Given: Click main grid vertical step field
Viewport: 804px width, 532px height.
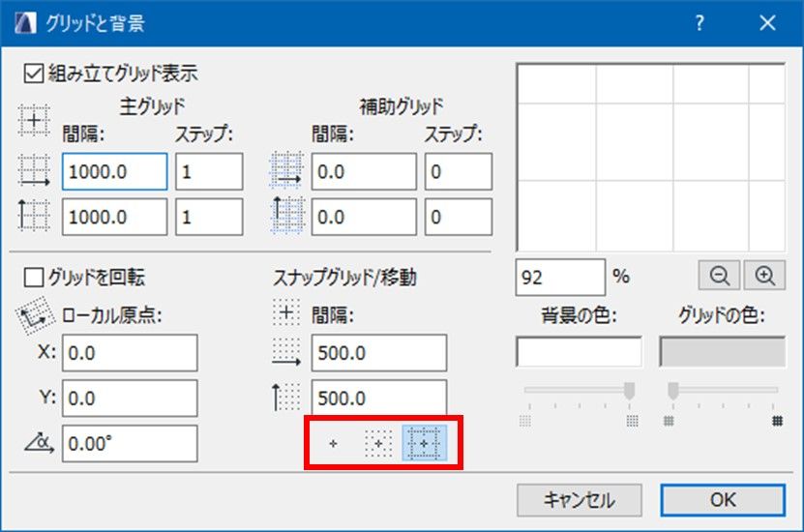Looking at the screenshot, I should click(209, 217).
